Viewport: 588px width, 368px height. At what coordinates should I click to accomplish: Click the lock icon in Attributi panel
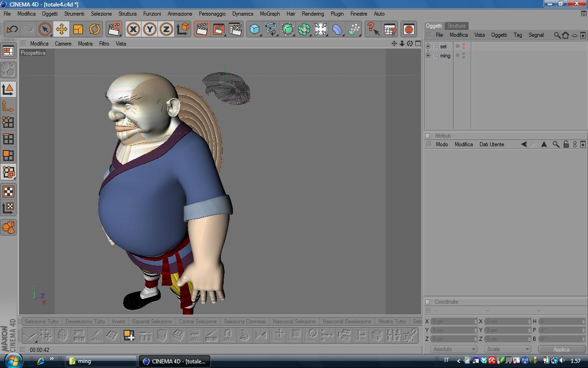click(566, 144)
